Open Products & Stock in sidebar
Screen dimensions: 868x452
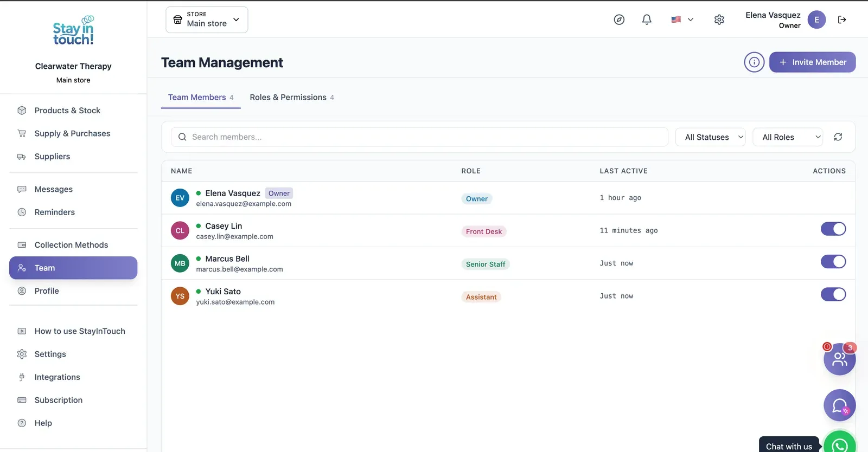73,111
